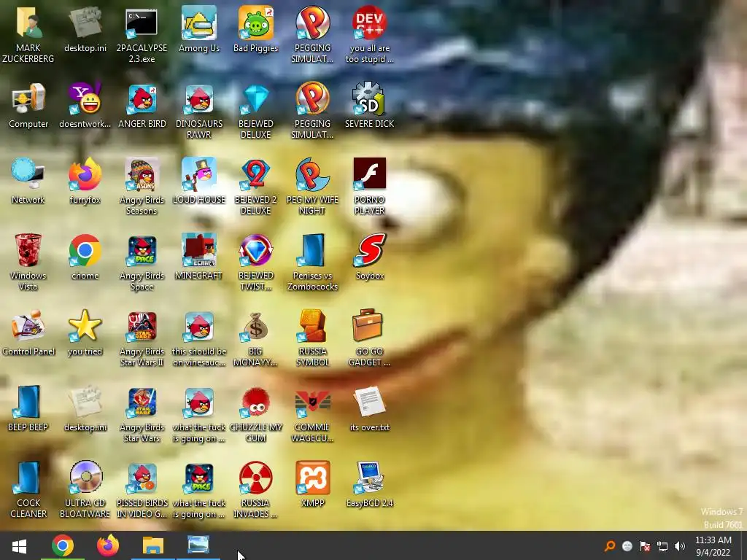
Task: Click the taskbar clock showing 11:33 AM
Action: [713, 546]
